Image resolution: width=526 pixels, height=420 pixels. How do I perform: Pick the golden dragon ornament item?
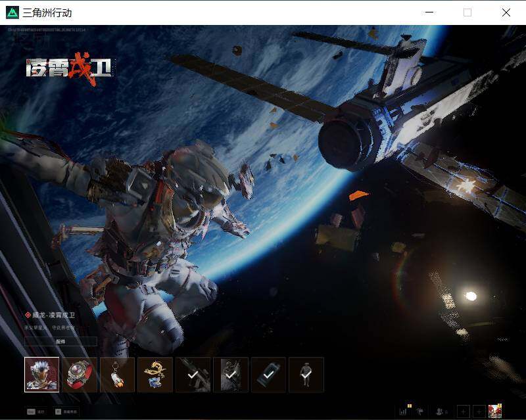pos(155,375)
